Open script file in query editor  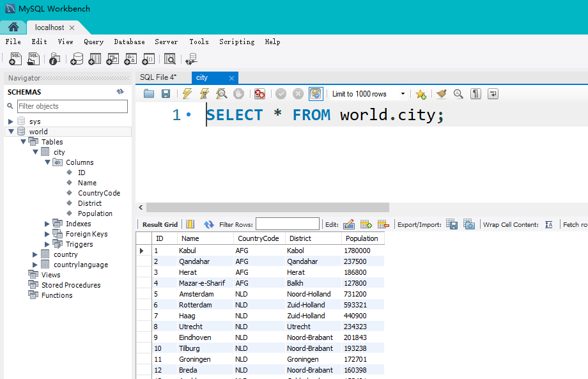pos(149,94)
